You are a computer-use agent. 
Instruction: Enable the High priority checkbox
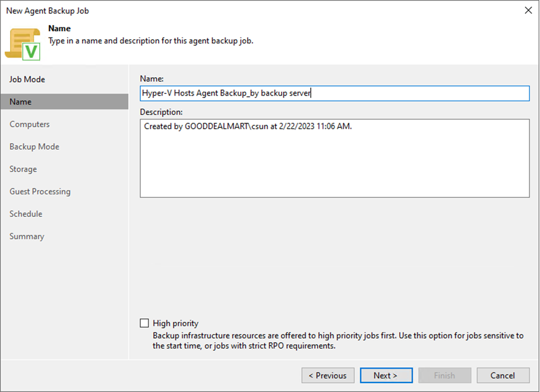(144, 323)
